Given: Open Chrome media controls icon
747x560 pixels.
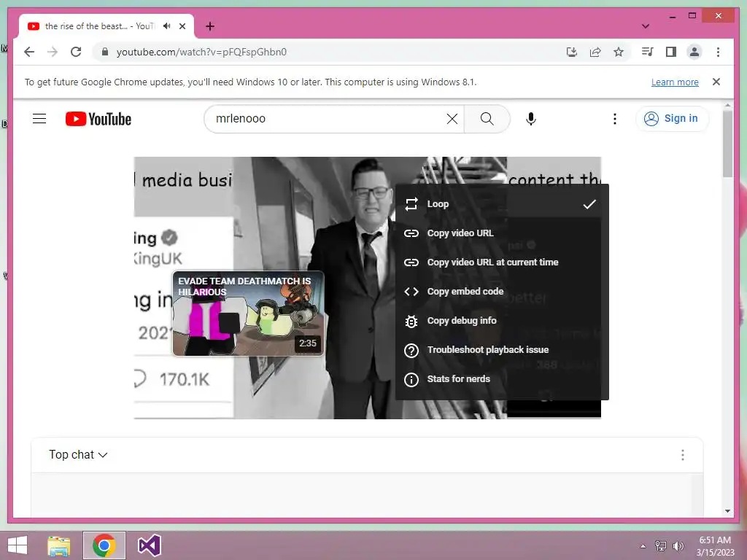Looking at the screenshot, I should (x=647, y=52).
